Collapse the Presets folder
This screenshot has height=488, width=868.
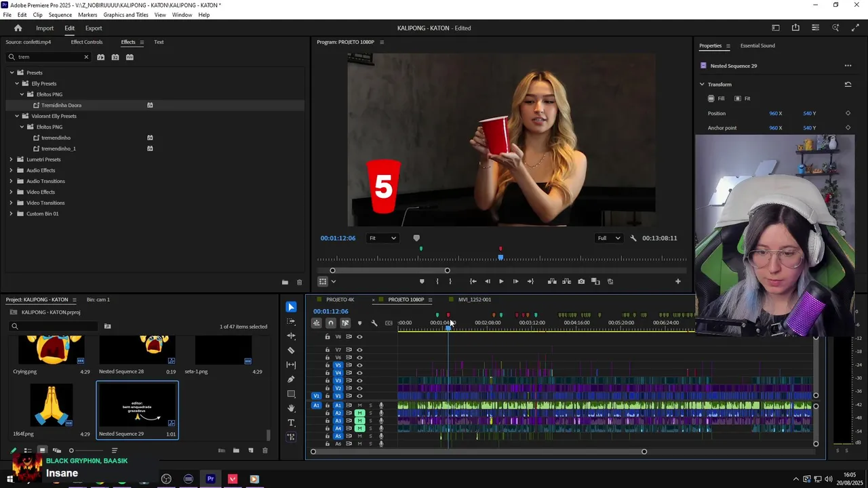(x=12, y=73)
